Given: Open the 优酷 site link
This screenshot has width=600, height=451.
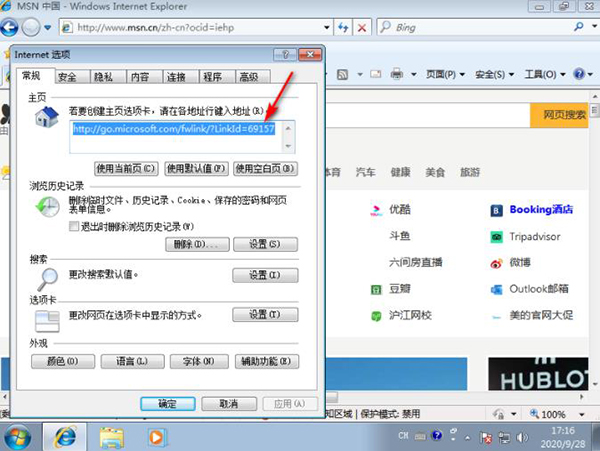Looking at the screenshot, I should pyautogui.click(x=400, y=209).
